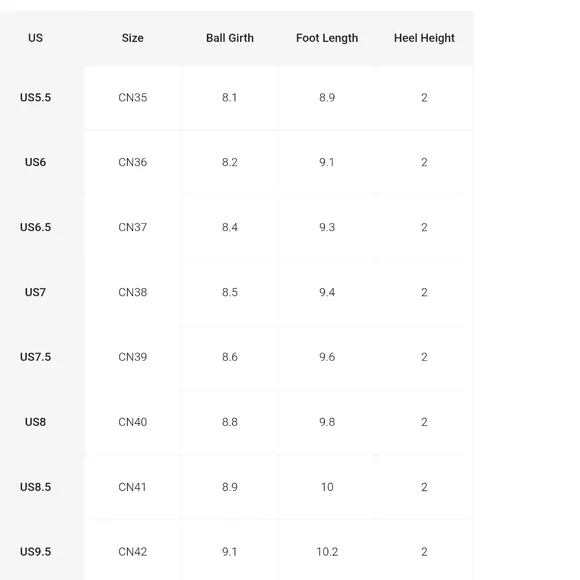580x580 pixels.
Task: Click the US8 row label
Action: click(x=36, y=422)
